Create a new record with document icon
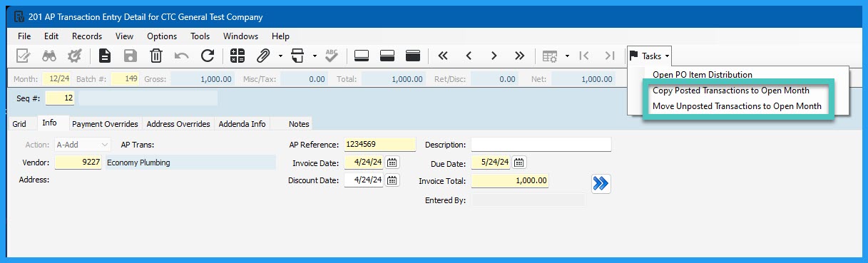The width and height of the screenshot is (868, 263). 105,56
